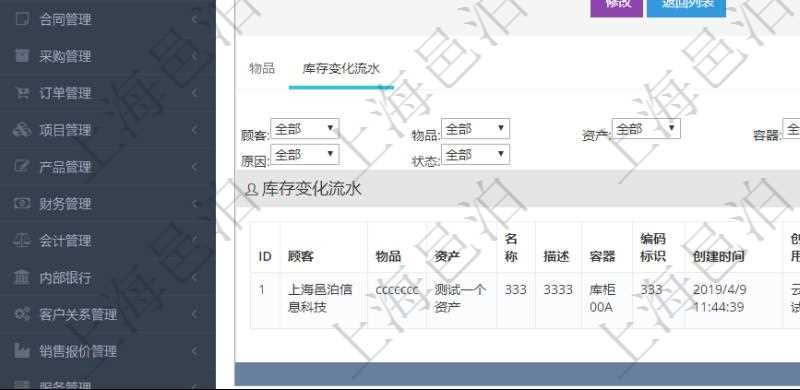Expand the 项目管理 menu chevron
800x390 pixels.
tap(195, 130)
